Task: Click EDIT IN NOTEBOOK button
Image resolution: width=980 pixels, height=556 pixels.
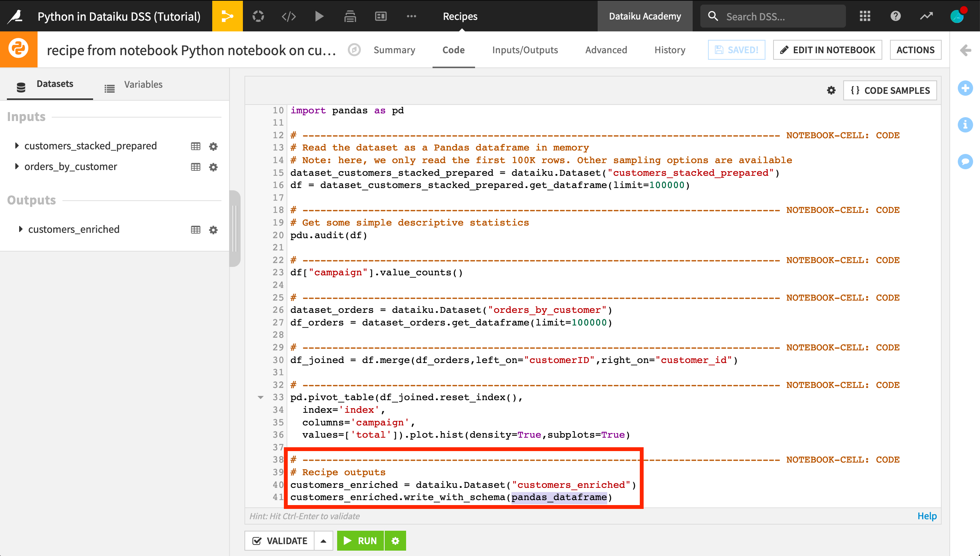Action: [x=828, y=50]
